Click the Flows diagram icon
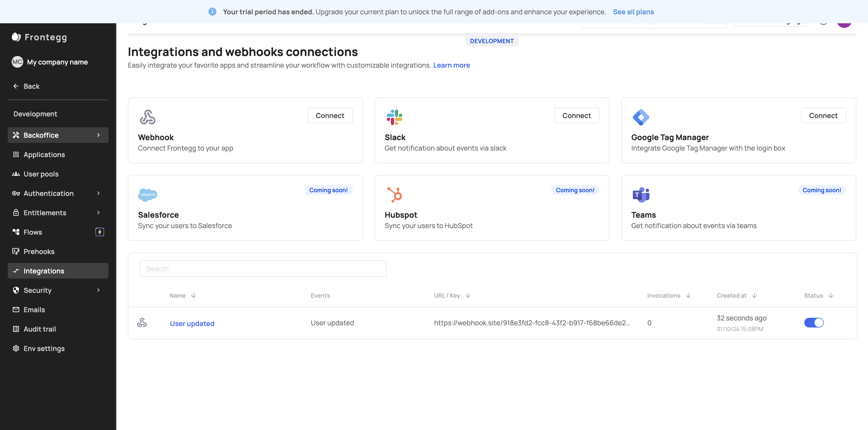 click(x=16, y=232)
